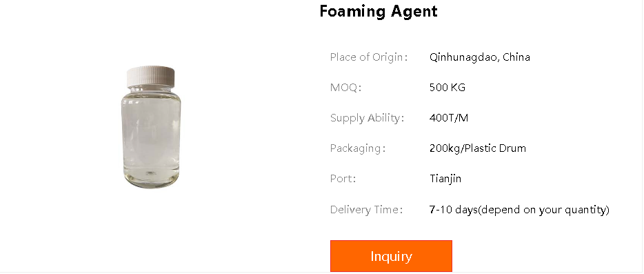Viewport: 644px width, 274px height.
Task: Select the Qinhunagdao, China origin value
Action: (480, 57)
